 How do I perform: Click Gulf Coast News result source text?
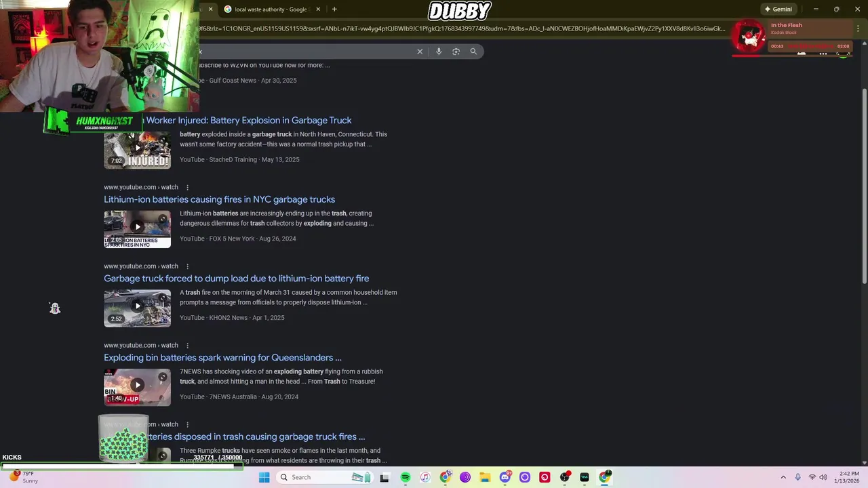pyautogui.click(x=233, y=81)
